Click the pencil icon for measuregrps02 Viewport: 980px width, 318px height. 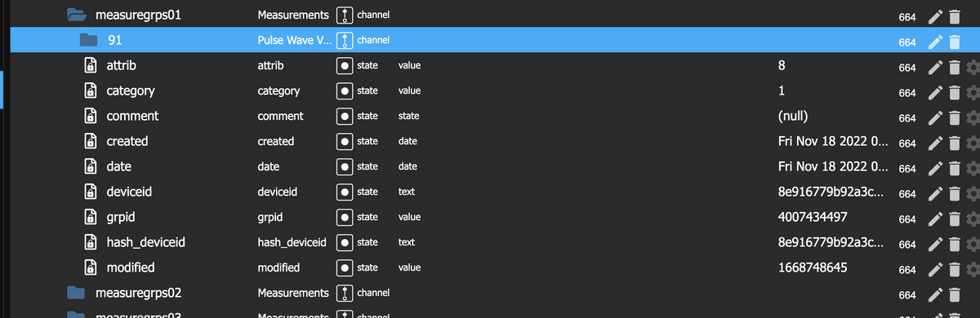[x=936, y=294]
